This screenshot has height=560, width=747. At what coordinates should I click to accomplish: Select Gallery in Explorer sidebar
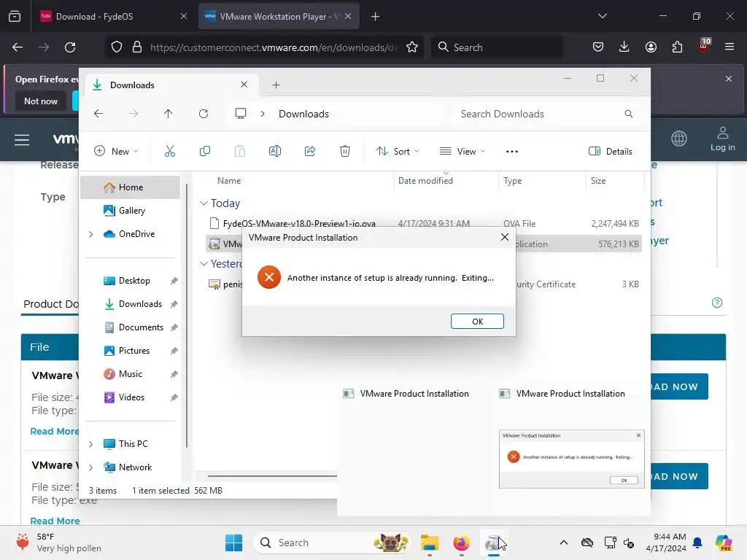tap(130, 211)
